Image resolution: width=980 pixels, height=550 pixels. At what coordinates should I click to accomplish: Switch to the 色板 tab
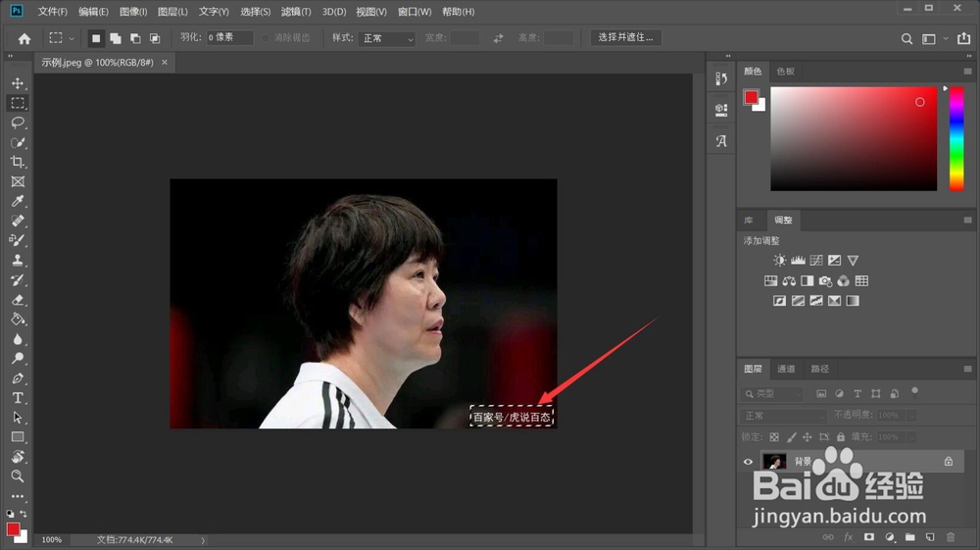pos(786,72)
